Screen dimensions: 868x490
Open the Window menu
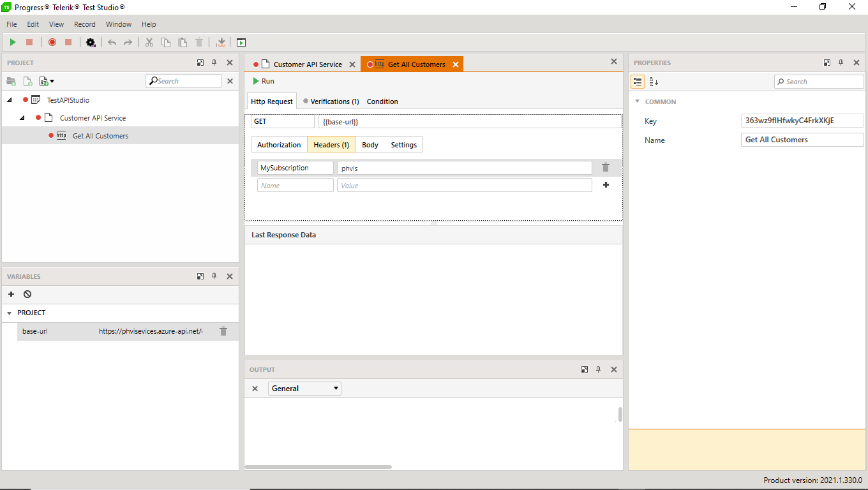click(119, 24)
